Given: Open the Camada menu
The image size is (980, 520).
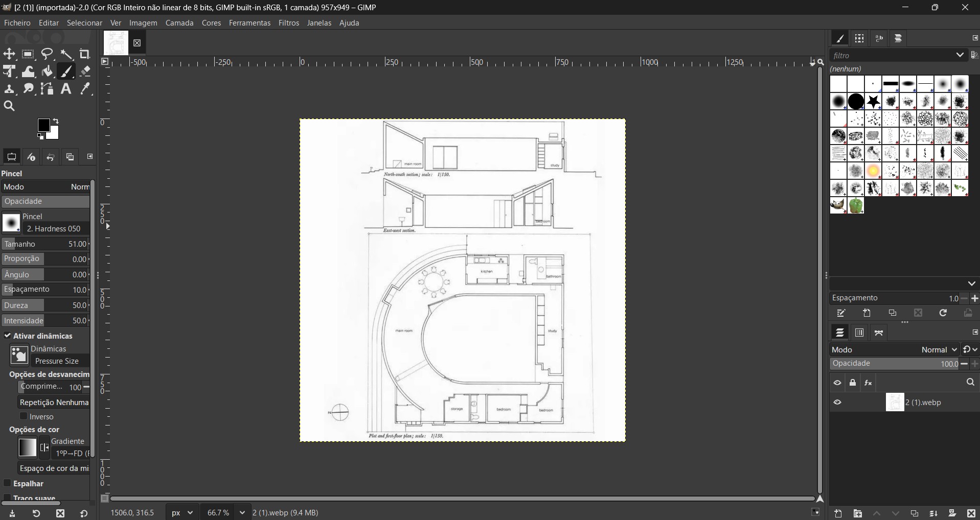Looking at the screenshot, I should (x=179, y=23).
